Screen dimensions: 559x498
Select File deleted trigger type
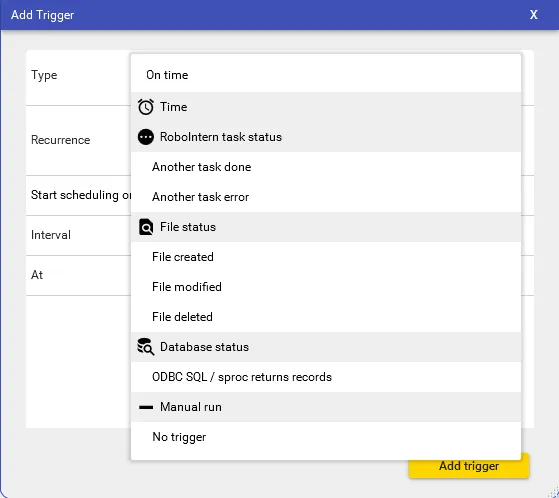tap(326, 317)
